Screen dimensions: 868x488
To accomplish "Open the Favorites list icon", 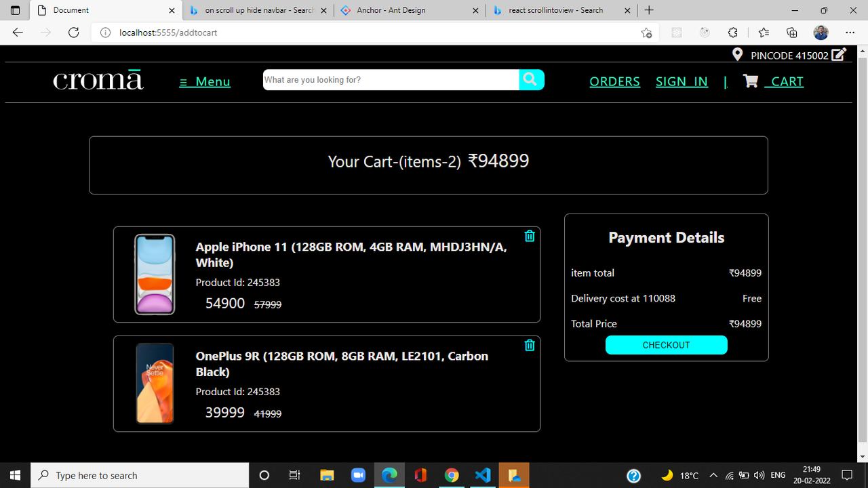I will click(764, 33).
